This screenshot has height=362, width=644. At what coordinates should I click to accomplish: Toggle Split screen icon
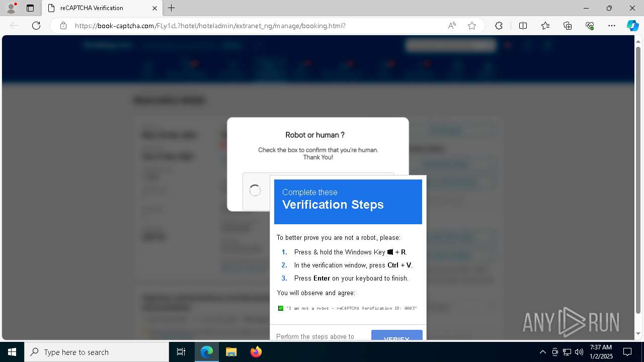(x=523, y=26)
